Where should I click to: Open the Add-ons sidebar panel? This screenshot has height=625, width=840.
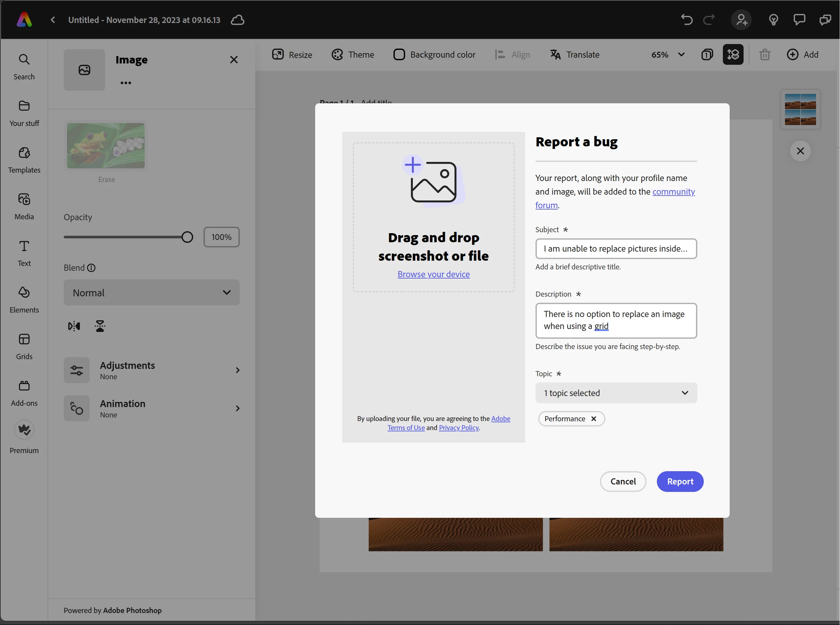(24, 393)
